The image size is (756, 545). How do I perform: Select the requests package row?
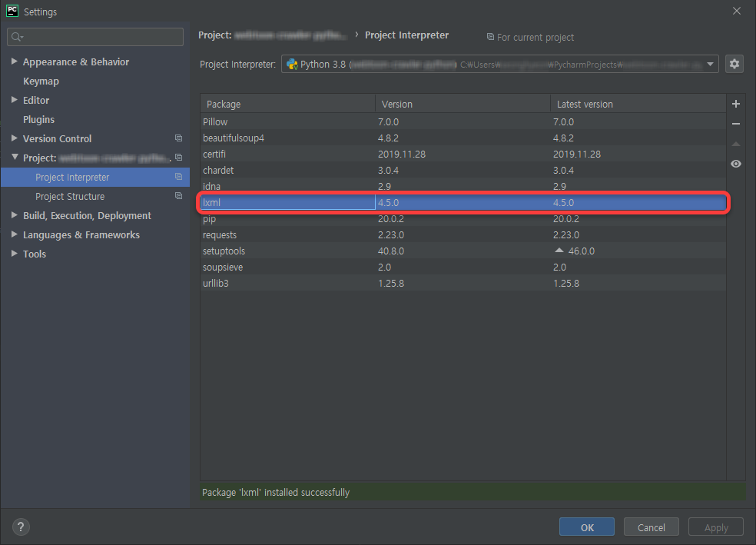[463, 235]
